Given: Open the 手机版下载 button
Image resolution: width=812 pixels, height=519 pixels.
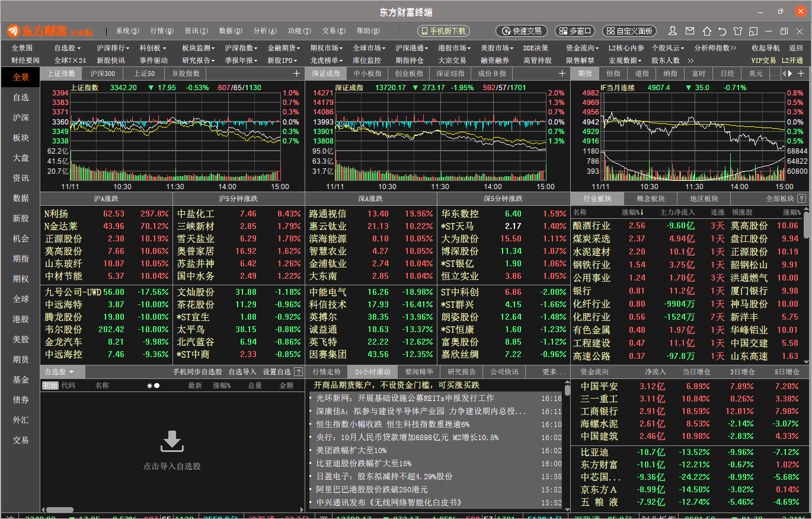Looking at the screenshot, I should [443, 31].
